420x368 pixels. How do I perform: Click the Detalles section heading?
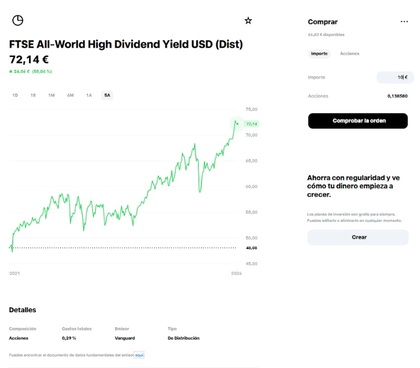tap(22, 310)
